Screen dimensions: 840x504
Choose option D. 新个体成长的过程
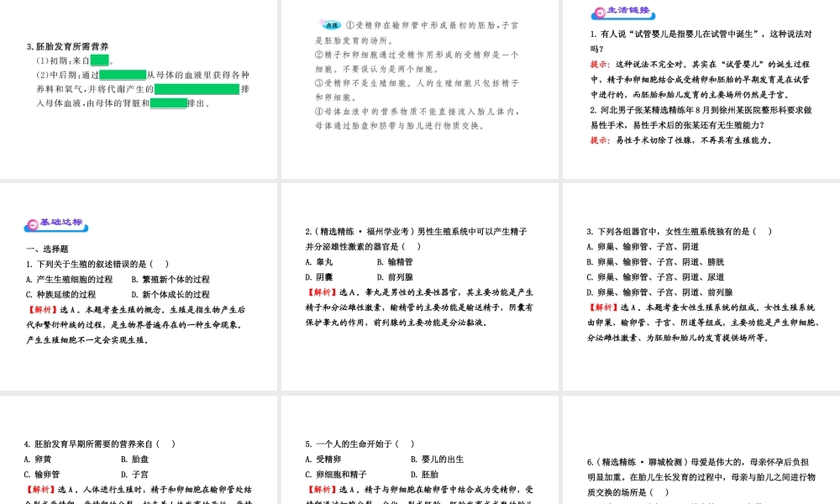click(x=171, y=295)
